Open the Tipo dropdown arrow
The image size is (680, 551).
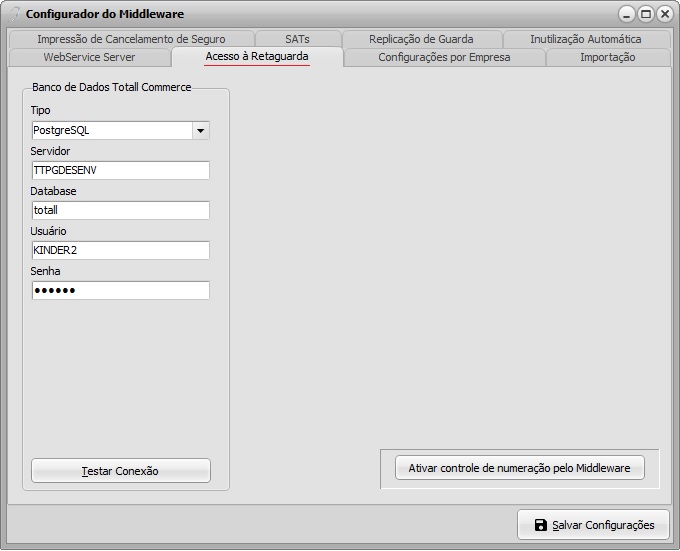coord(200,130)
